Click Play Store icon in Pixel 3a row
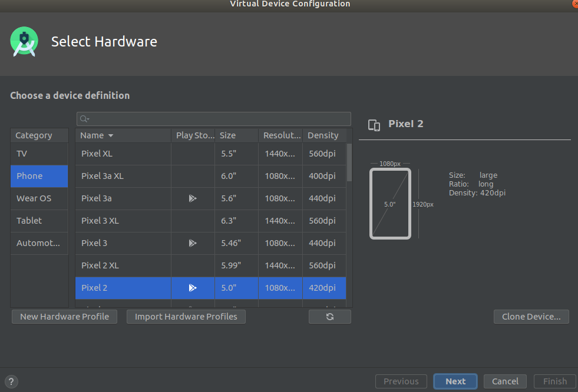Screen dimensions: 578x392 193,198
